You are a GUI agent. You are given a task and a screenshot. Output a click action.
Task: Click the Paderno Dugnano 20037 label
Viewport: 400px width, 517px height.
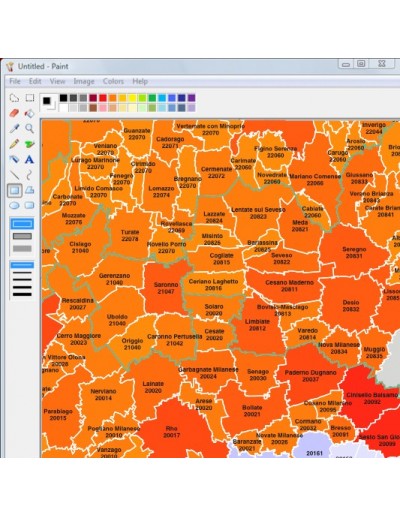pyautogui.click(x=310, y=376)
